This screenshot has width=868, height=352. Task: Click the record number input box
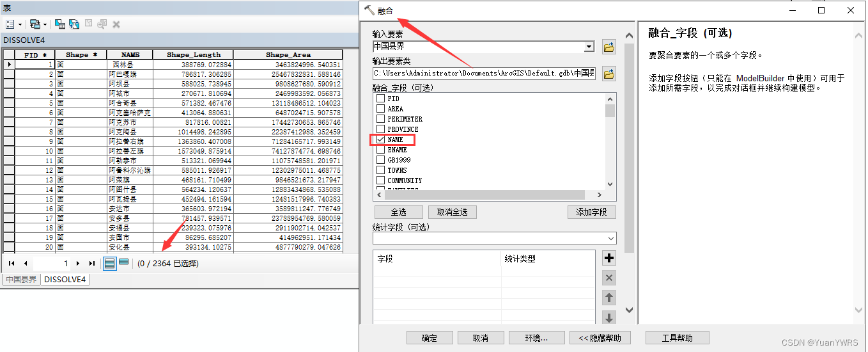[x=51, y=263]
